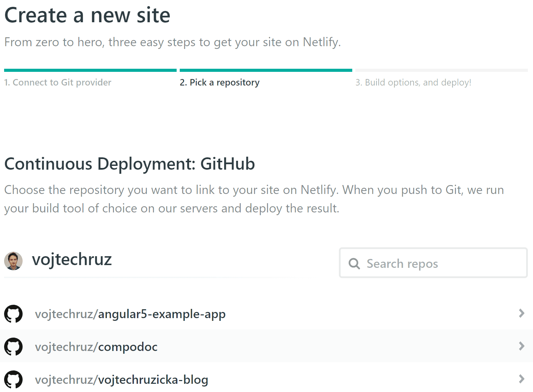Image resolution: width=533 pixels, height=392 pixels.
Task: Click the vojtechruz profile avatar
Action: pyautogui.click(x=13, y=261)
